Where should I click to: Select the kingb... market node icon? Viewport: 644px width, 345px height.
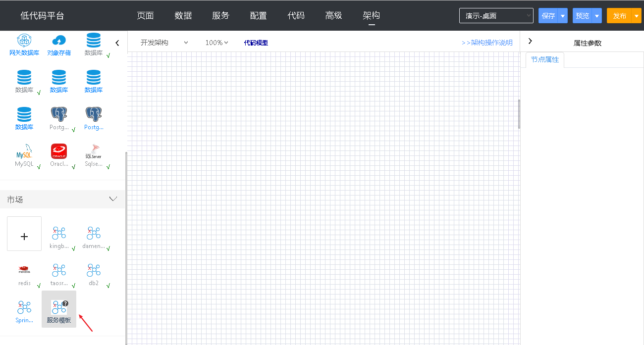click(x=59, y=233)
